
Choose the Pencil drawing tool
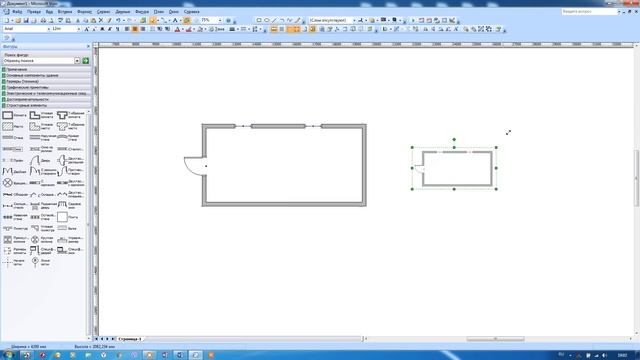pos(298,20)
